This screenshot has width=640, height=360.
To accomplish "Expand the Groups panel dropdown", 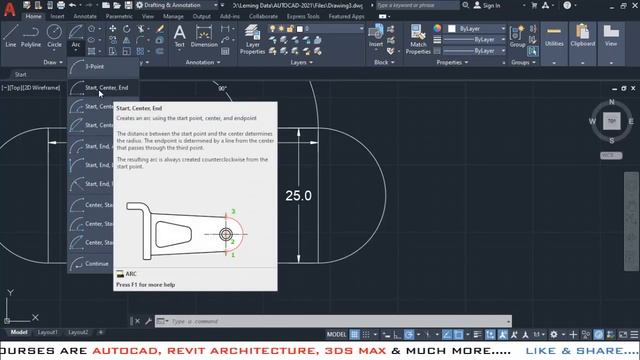I will (x=523, y=62).
